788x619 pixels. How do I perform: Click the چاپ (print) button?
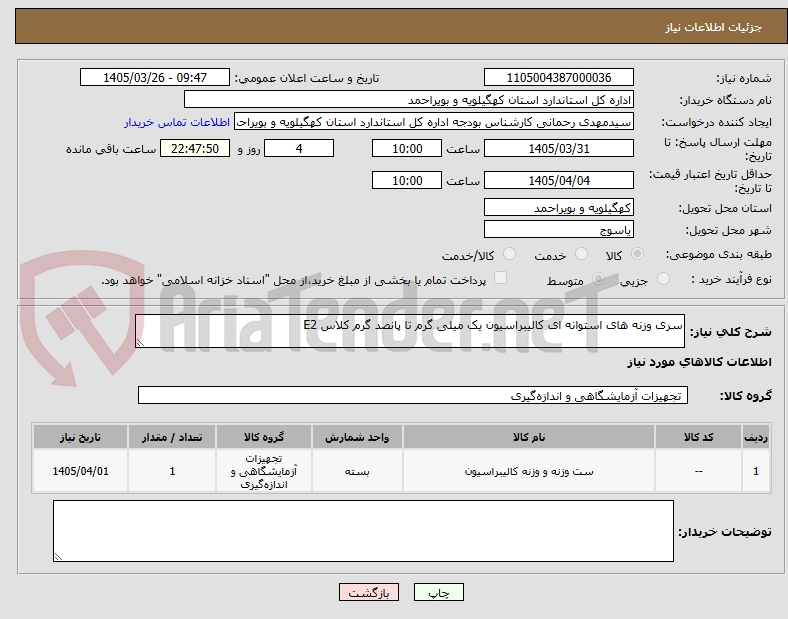click(438, 592)
